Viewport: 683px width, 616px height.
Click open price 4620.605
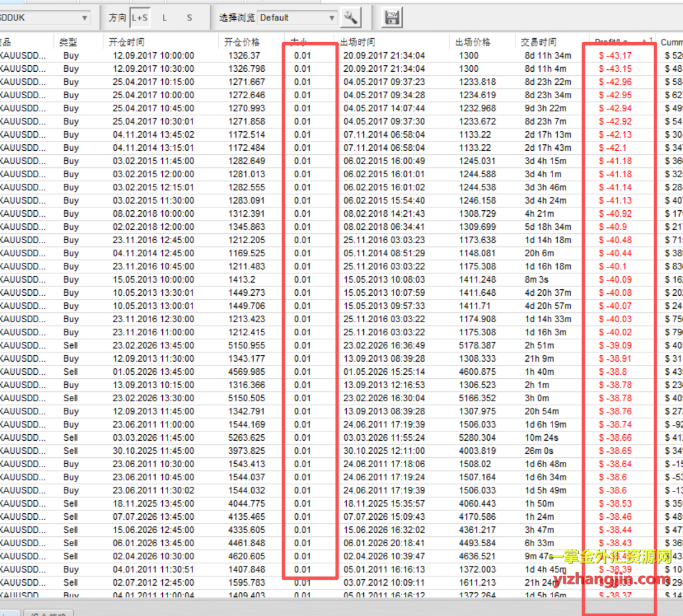click(x=247, y=556)
